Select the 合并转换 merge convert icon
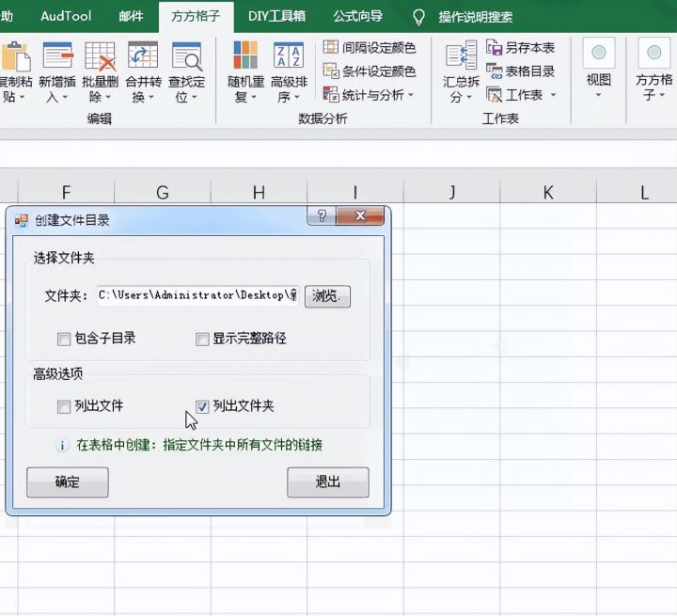The height and width of the screenshot is (616, 677). [x=143, y=56]
